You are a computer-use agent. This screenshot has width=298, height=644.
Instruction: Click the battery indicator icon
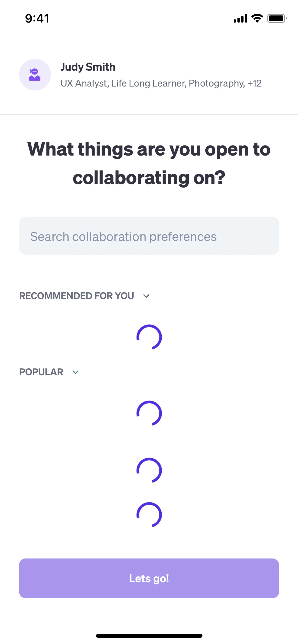coord(276,18)
